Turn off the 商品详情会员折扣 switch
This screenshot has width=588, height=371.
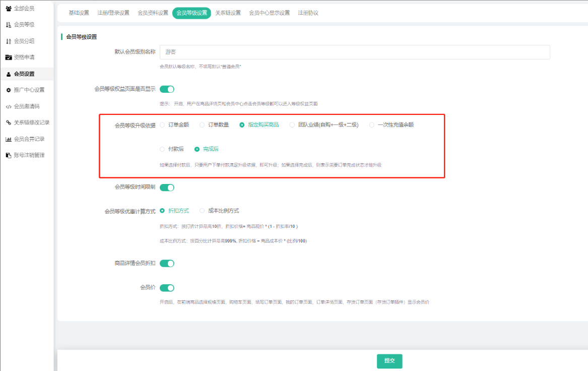tap(167, 263)
